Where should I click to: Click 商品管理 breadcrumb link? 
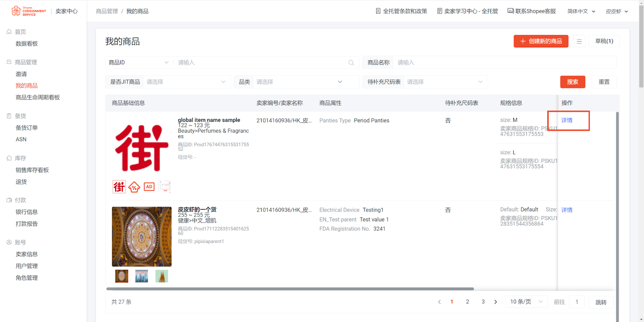pyautogui.click(x=107, y=11)
